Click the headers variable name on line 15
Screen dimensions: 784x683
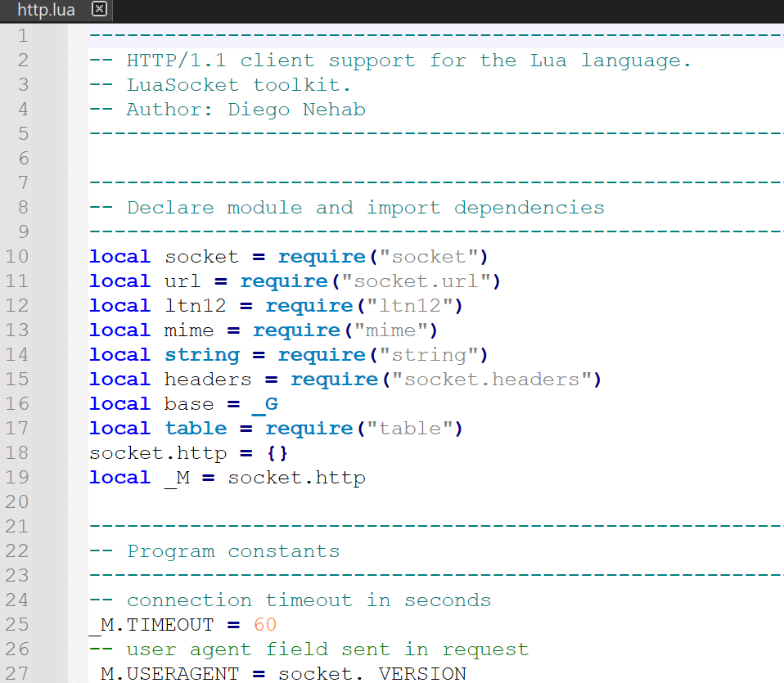tap(208, 380)
